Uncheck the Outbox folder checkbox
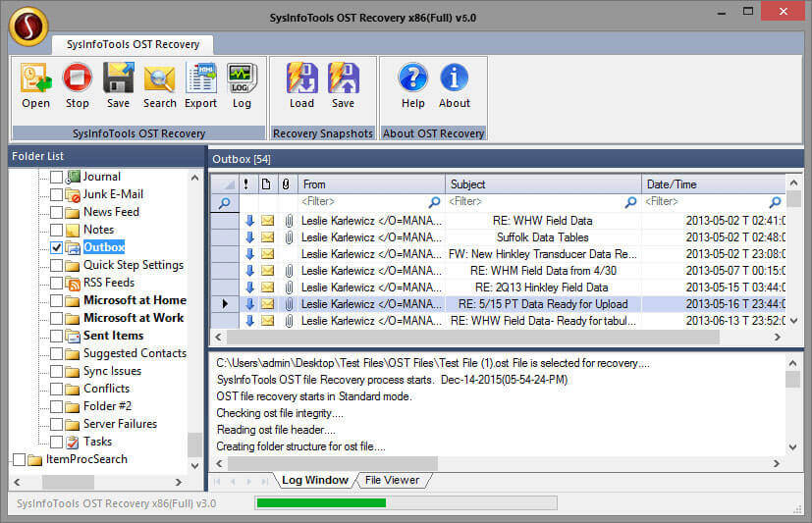Screen dimensions: 812x523 (x=57, y=247)
